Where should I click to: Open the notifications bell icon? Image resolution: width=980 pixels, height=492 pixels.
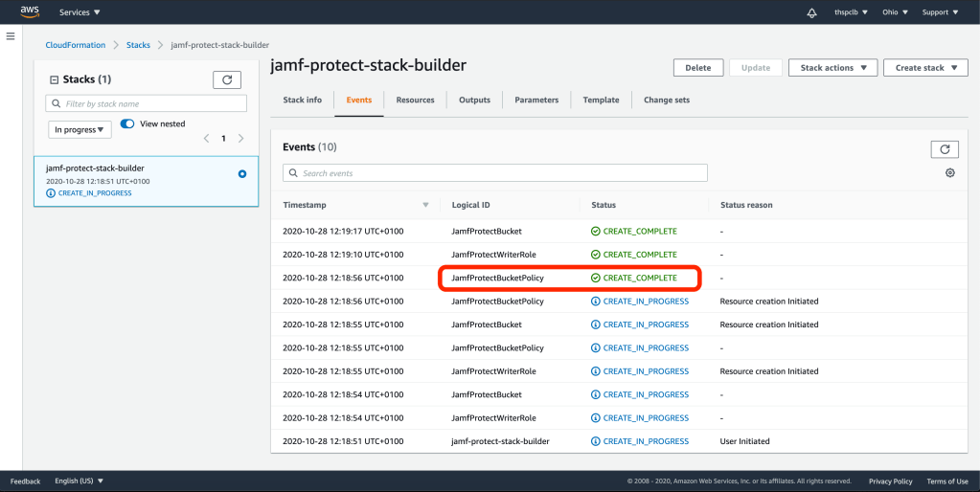[x=812, y=12]
